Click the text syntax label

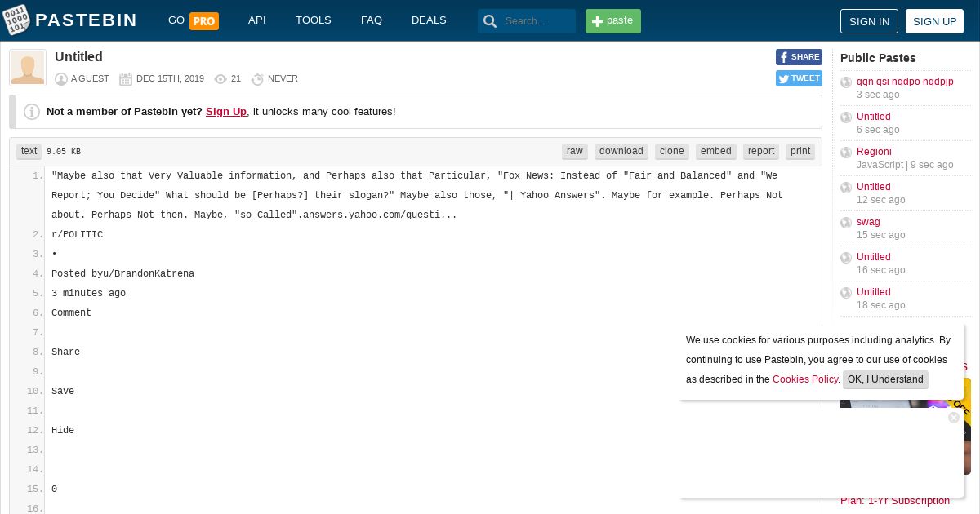click(29, 151)
